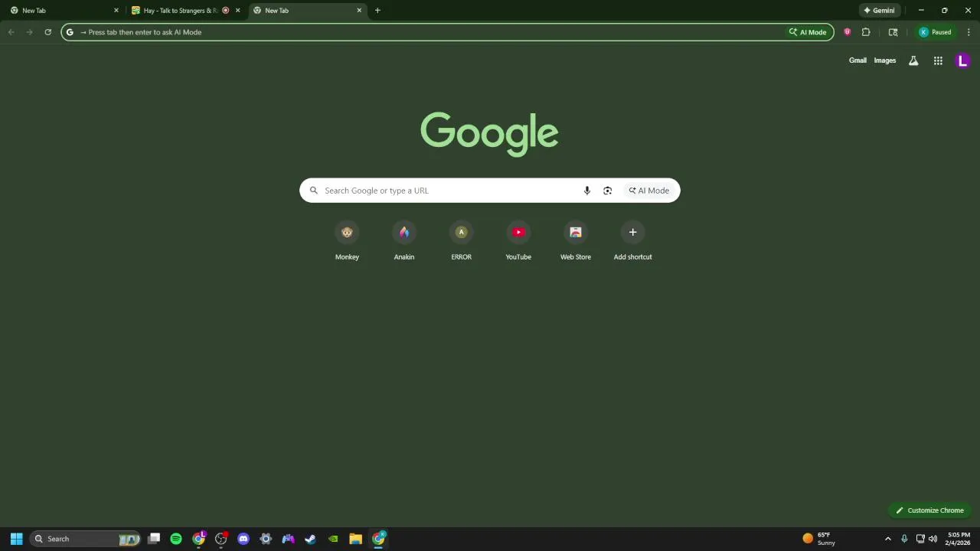Image resolution: width=980 pixels, height=551 pixels.
Task: Click Chrome taskbar icon with L badge
Action: (199, 539)
